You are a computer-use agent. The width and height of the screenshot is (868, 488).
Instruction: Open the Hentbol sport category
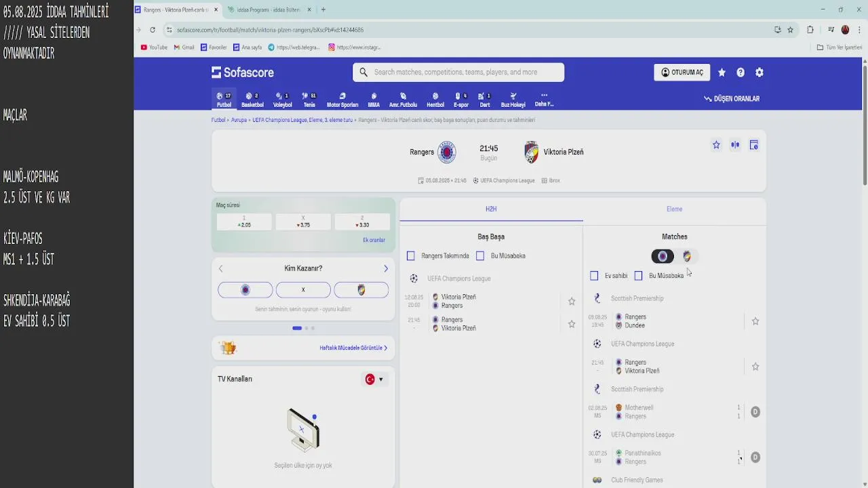435,100
